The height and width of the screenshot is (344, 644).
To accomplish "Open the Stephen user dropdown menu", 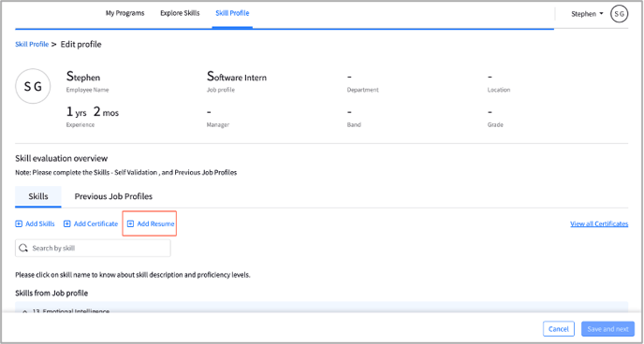I will 587,14.
